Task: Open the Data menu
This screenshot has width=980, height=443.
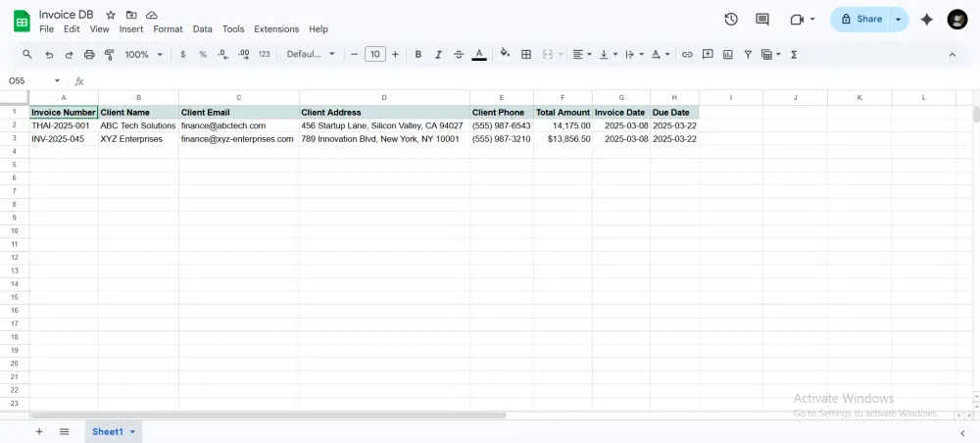Action: 203,29
